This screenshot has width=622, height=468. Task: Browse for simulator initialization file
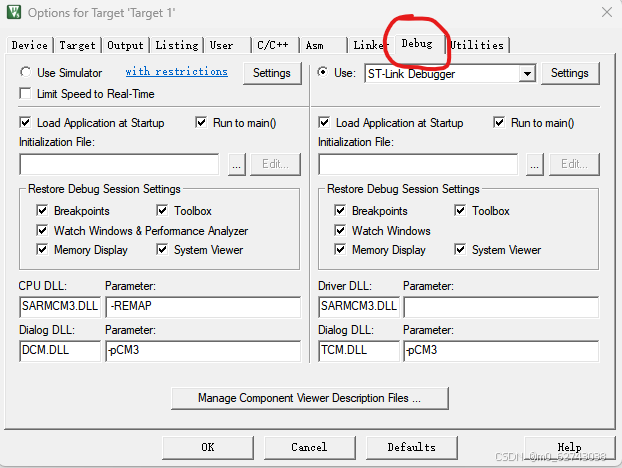(x=237, y=164)
